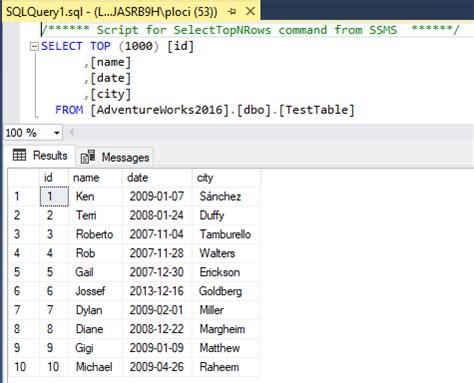Select row header number 10
This screenshot has width=474, height=383.
pyautogui.click(x=24, y=367)
